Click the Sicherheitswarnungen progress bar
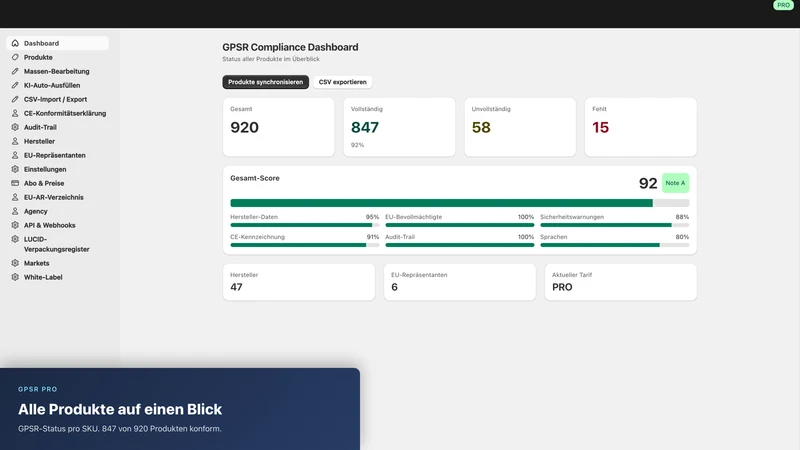The height and width of the screenshot is (450, 800). click(x=614, y=225)
